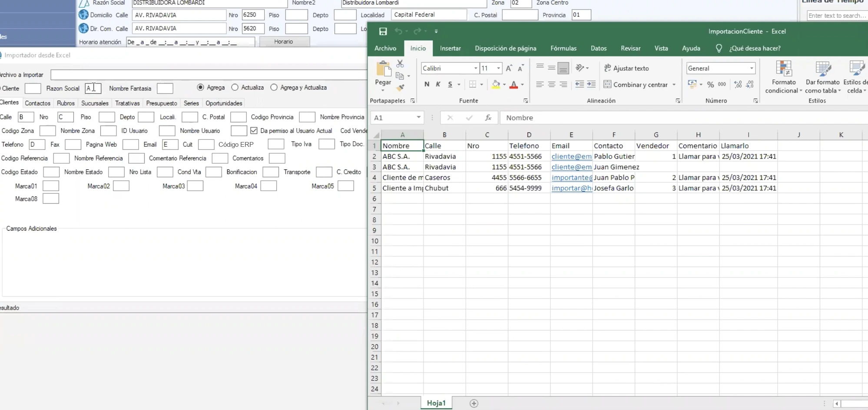
Task: Apply underline with the S button
Action: point(450,84)
